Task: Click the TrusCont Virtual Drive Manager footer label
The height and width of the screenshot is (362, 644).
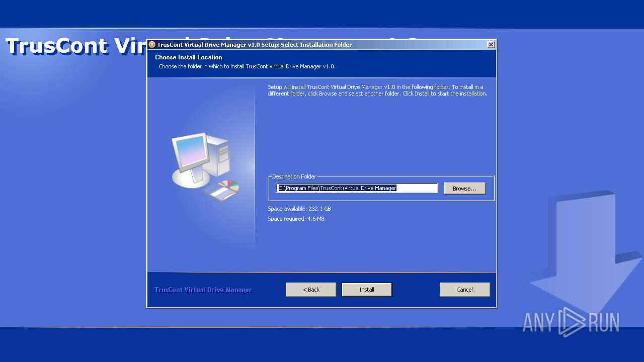Action: pyautogui.click(x=203, y=290)
